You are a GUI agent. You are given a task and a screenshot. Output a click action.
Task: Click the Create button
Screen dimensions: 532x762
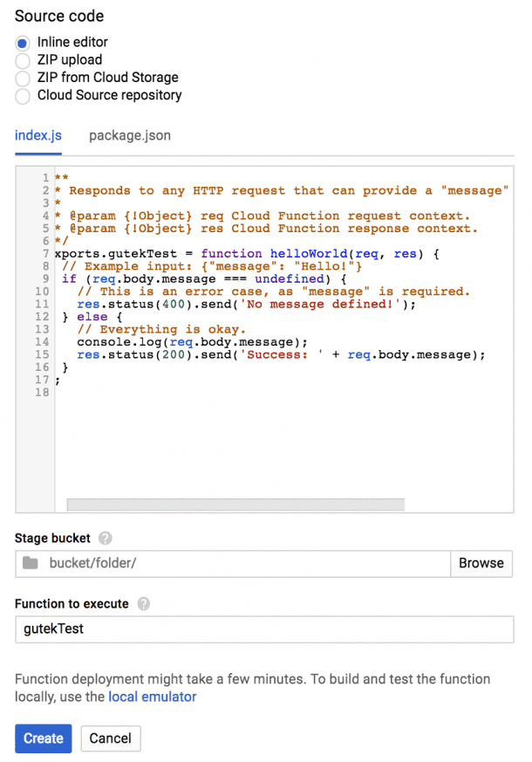pyautogui.click(x=43, y=738)
